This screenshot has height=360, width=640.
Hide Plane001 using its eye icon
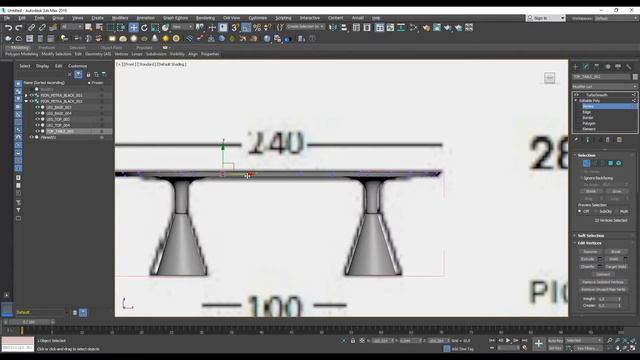(x=31, y=138)
